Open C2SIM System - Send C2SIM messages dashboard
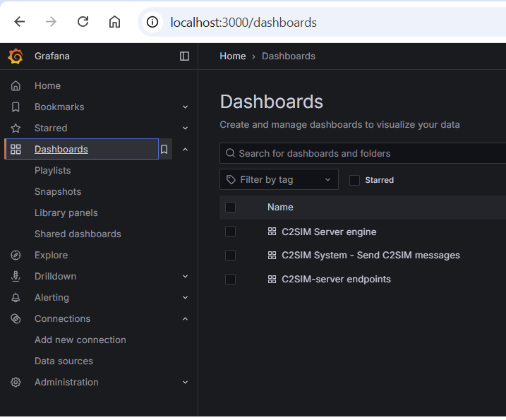The width and height of the screenshot is (506, 420). pos(371,256)
